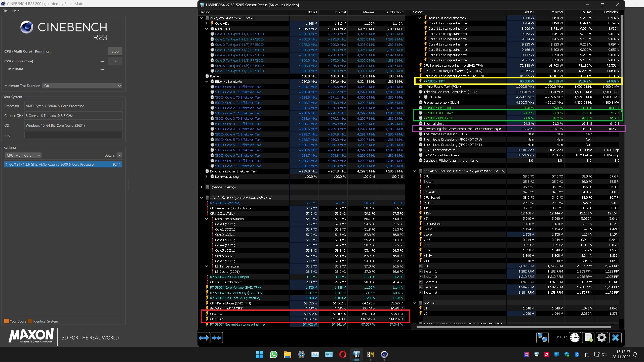Click the blue X to close sensors
The image size is (644, 362).
(615, 338)
